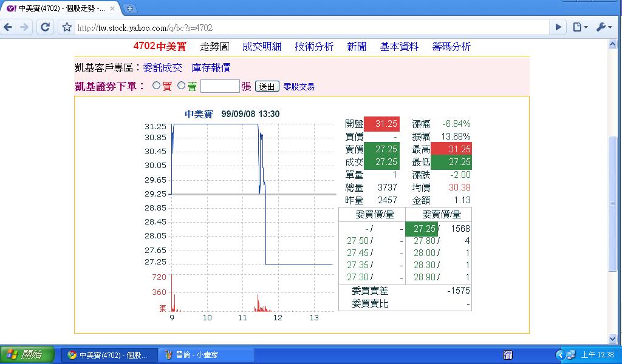Open a new tab with the plus button
Screen dimensions: 622x364
click(130, 8)
